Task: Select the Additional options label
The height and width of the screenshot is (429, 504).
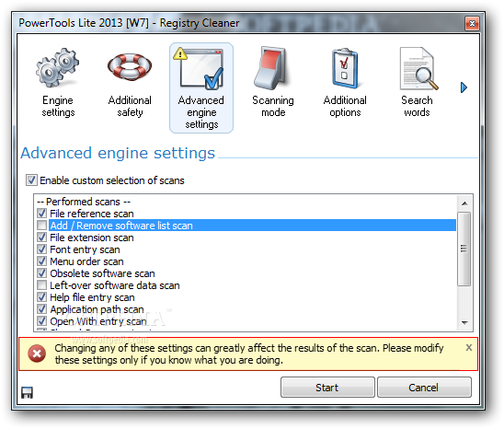Action: click(345, 106)
